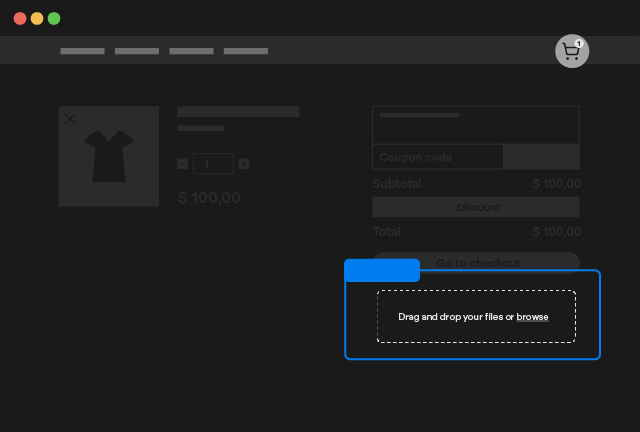This screenshot has width=640, height=432.
Task: Click the T-shirt product image
Action: click(x=108, y=158)
